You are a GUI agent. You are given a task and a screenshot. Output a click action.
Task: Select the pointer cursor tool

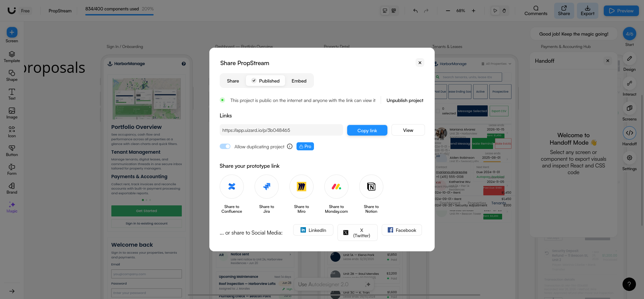(495, 11)
